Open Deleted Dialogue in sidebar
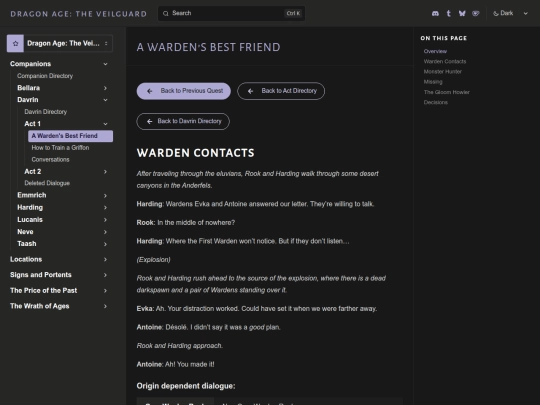The height and width of the screenshot is (405, 540). pyautogui.click(x=47, y=183)
